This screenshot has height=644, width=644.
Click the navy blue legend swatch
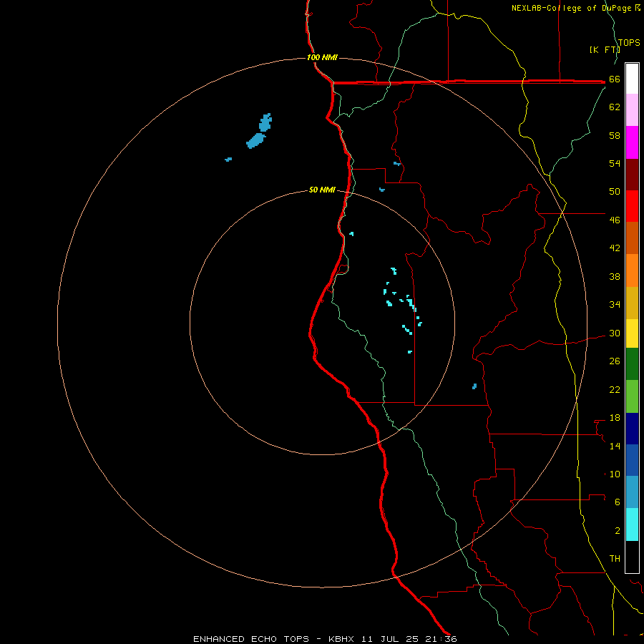click(x=632, y=429)
